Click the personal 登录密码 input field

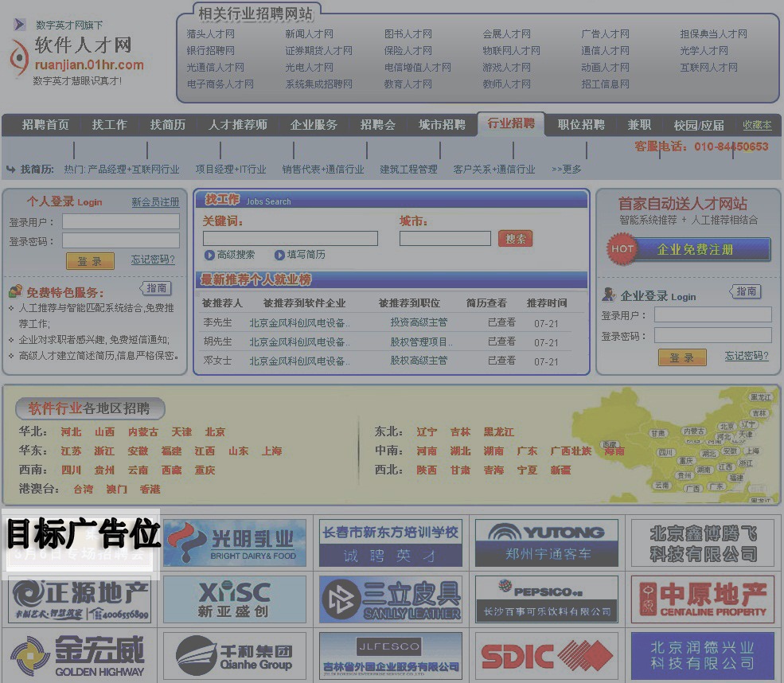[121, 240]
